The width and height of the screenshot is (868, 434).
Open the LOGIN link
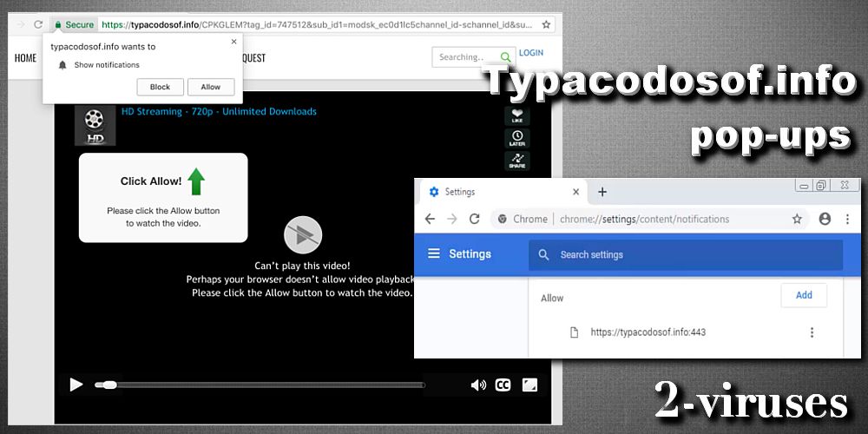pyautogui.click(x=531, y=53)
